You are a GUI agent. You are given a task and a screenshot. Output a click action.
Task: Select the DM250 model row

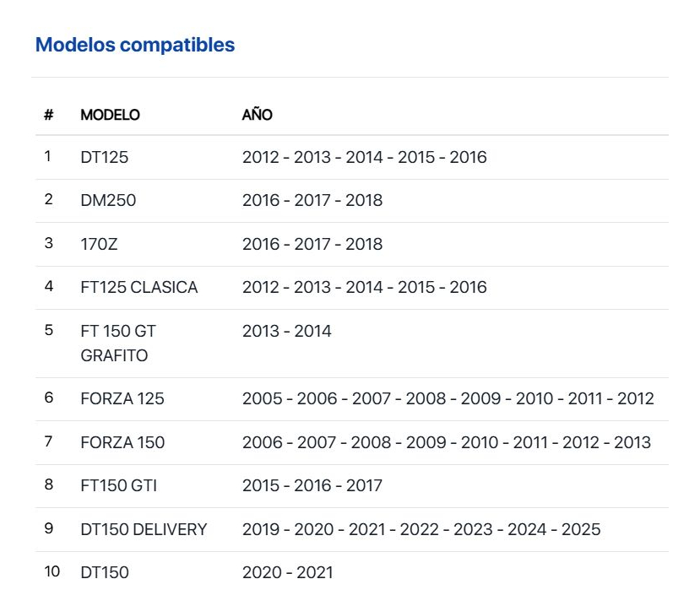[108, 200]
